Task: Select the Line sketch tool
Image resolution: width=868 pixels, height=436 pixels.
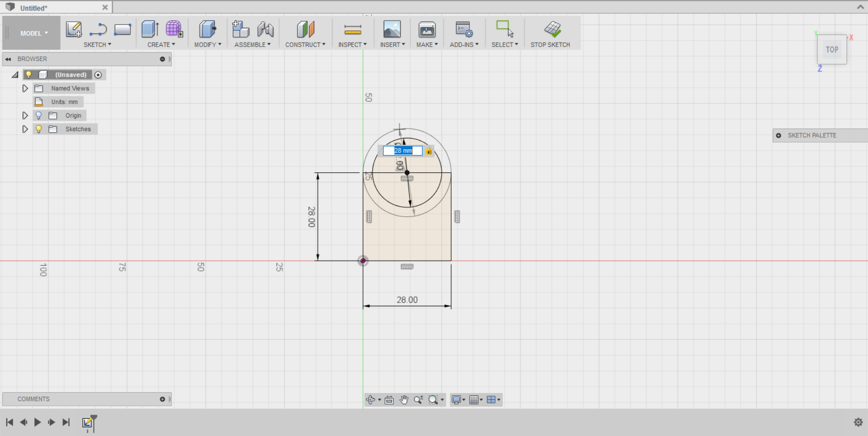Action: pyautogui.click(x=98, y=30)
